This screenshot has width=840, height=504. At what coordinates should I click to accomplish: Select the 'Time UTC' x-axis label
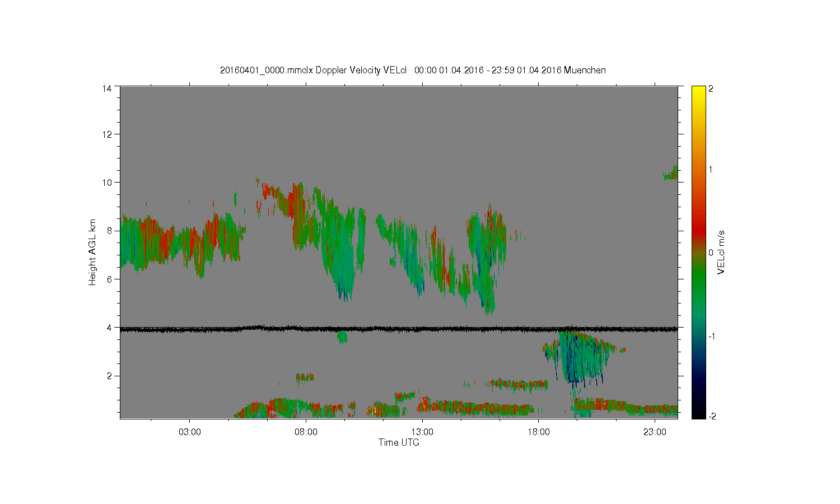point(398,442)
